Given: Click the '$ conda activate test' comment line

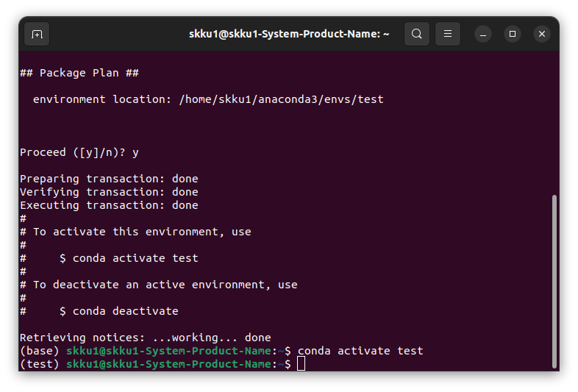Looking at the screenshot, I should [109, 258].
